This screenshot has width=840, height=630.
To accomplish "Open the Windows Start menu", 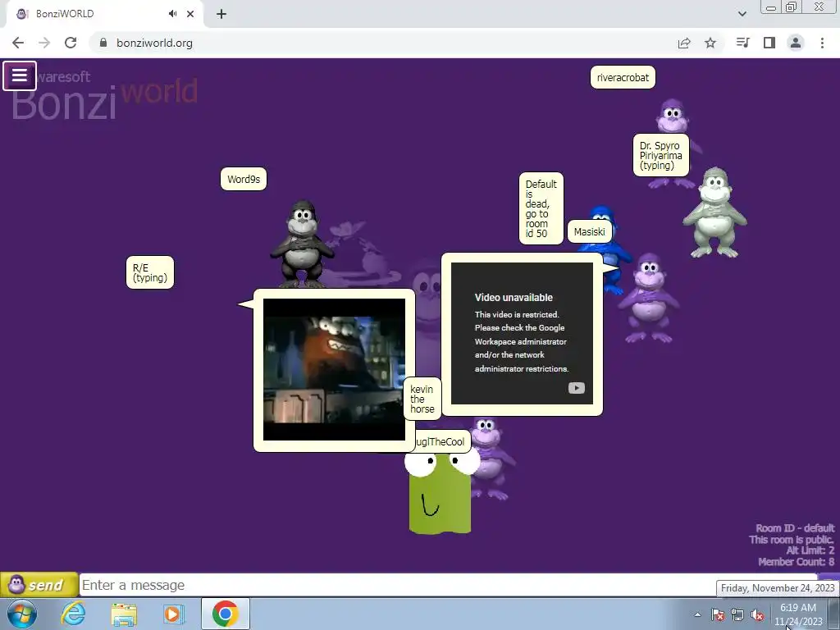I will [x=21, y=614].
